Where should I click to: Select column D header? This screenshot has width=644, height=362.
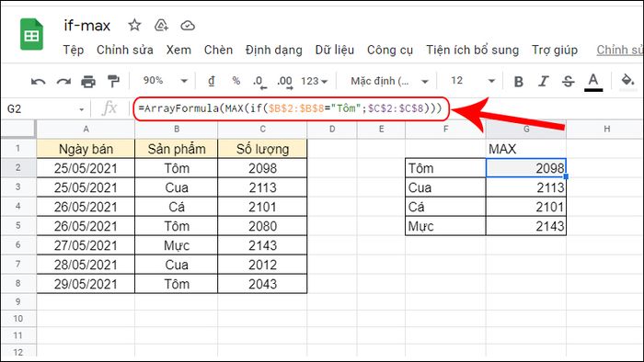(x=332, y=130)
